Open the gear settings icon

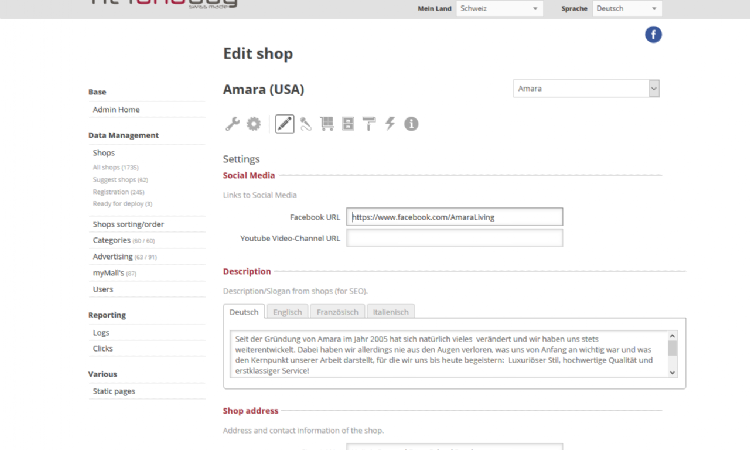click(x=254, y=124)
